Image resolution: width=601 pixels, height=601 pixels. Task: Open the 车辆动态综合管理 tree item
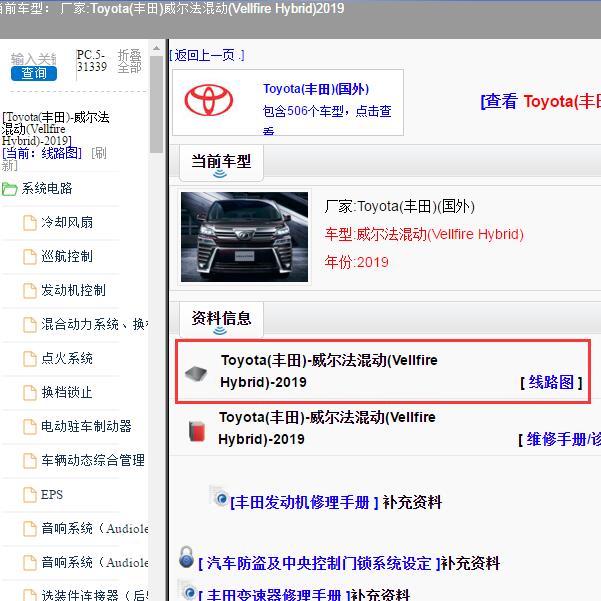pos(93,460)
